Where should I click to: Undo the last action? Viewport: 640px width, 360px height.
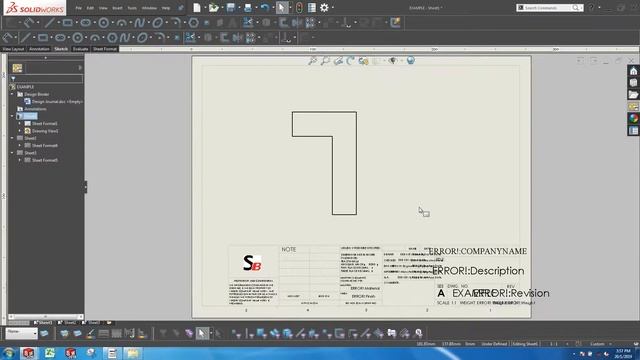pyautogui.click(x=264, y=7)
